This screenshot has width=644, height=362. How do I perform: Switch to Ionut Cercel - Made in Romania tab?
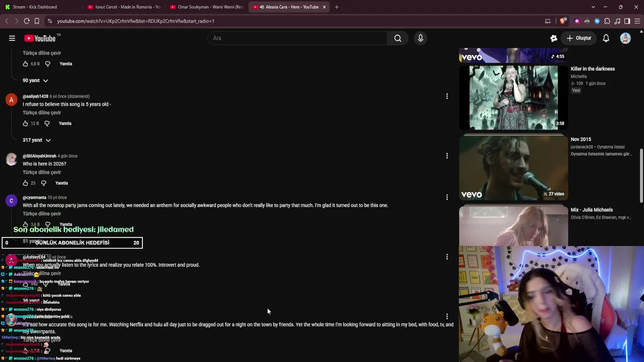123,7
